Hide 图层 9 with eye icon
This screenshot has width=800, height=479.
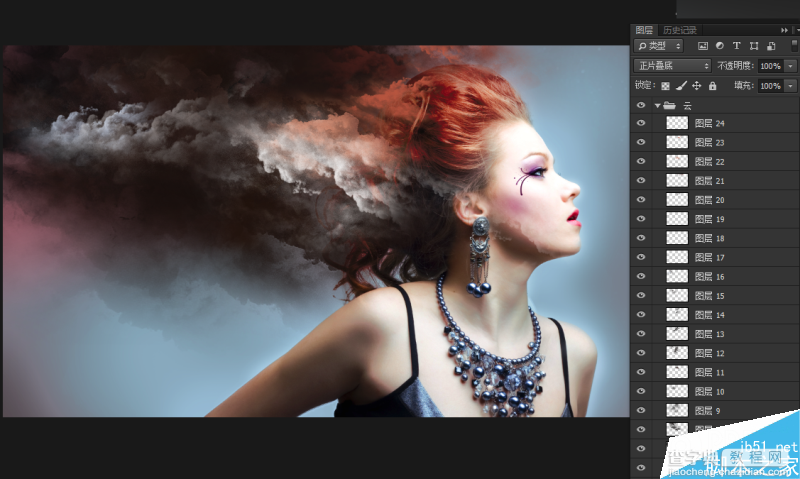click(641, 410)
